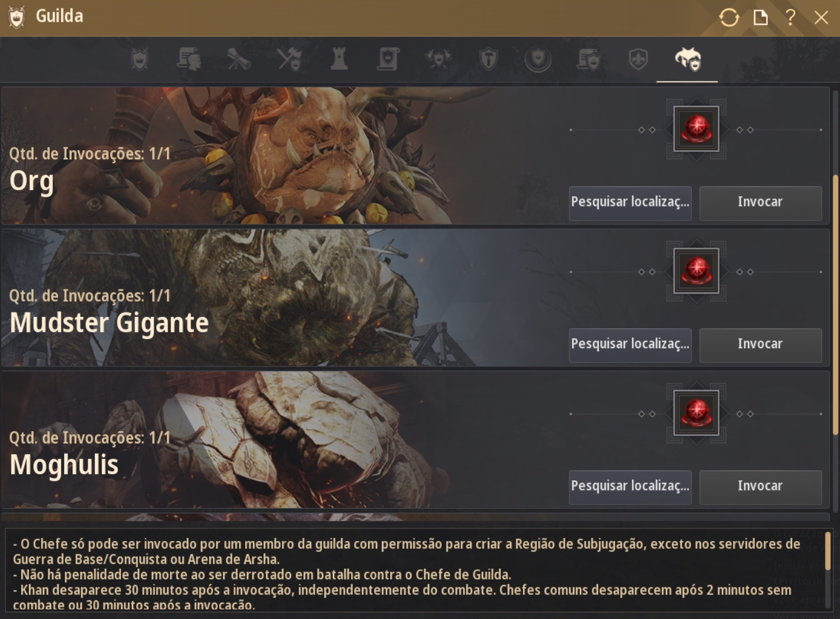Open the rolled scroll and quill tab
The image size is (840, 619).
[239, 59]
